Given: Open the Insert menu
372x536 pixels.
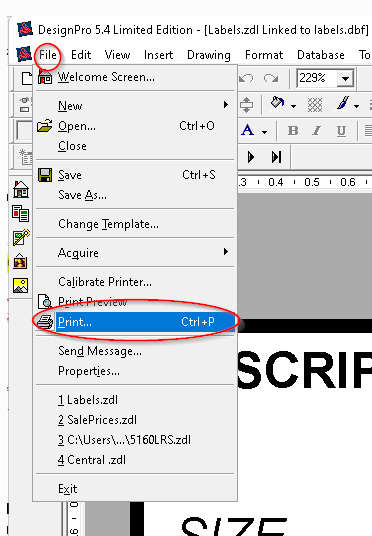Looking at the screenshot, I should pyautogui.click(x=158, y=55).
